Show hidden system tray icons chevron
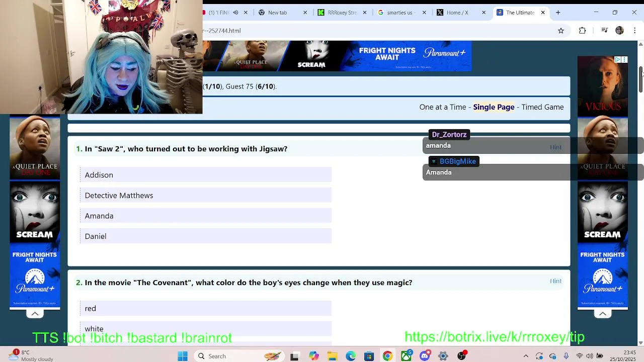644x362 pixels. [x=526, y=356]
